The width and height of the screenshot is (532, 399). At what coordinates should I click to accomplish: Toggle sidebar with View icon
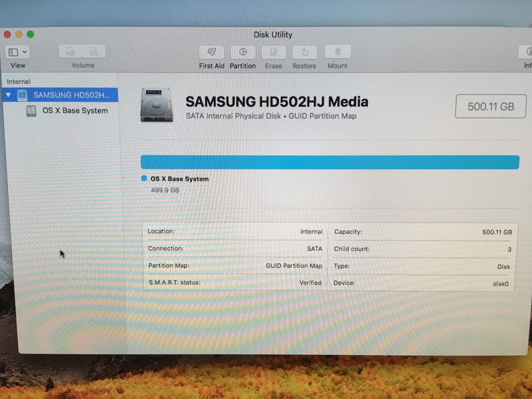pos(13,52)
